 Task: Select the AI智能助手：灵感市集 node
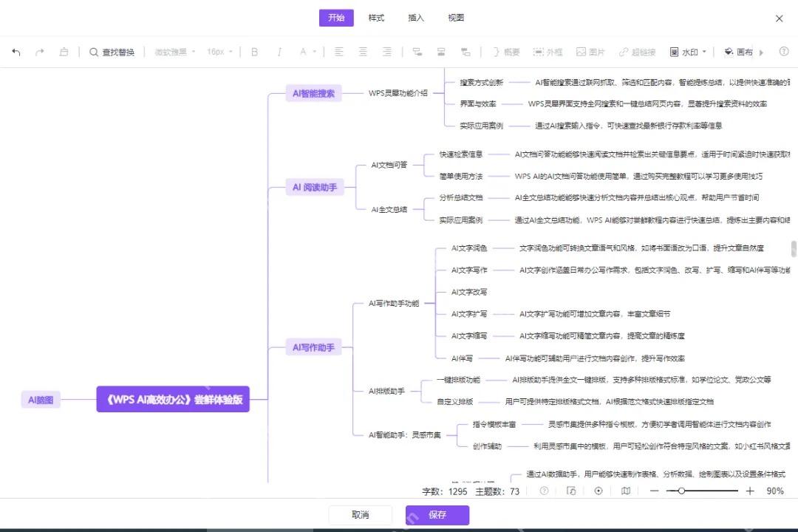(x=405, y=434)
